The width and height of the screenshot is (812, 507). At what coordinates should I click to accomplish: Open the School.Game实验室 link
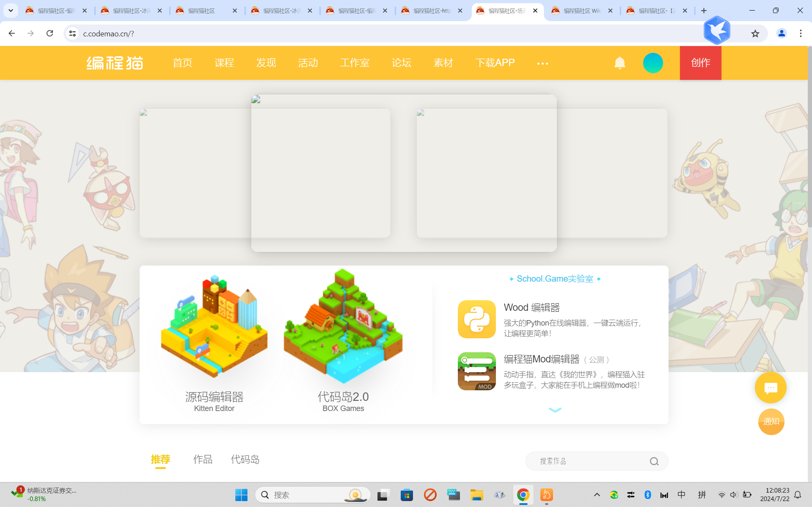pyautogui.click(x=555, y=279)
